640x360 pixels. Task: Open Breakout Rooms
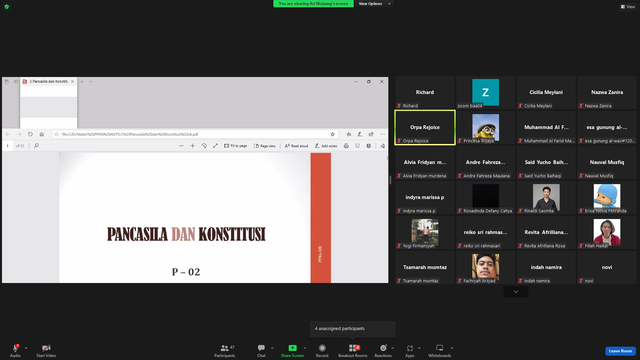coord(353,351)
